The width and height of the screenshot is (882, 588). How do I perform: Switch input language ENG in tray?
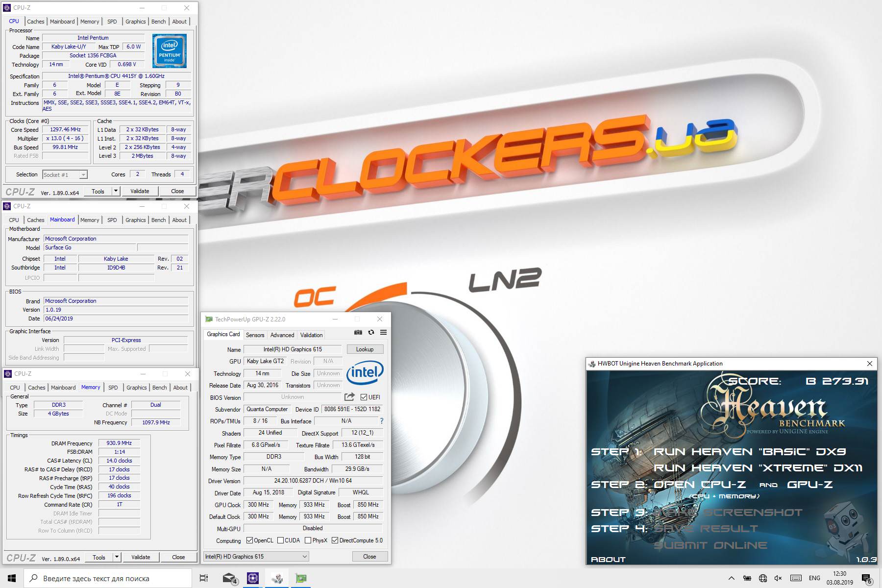tap(814, 578)
